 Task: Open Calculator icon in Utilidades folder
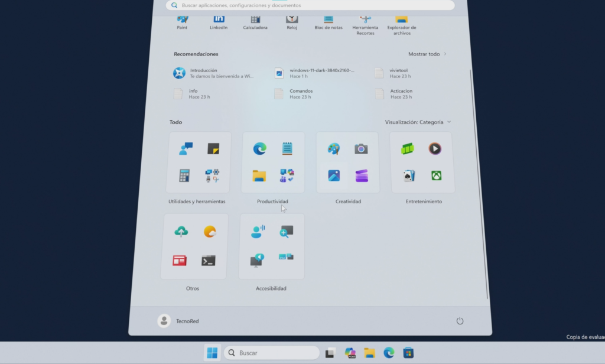click(184, 175)
